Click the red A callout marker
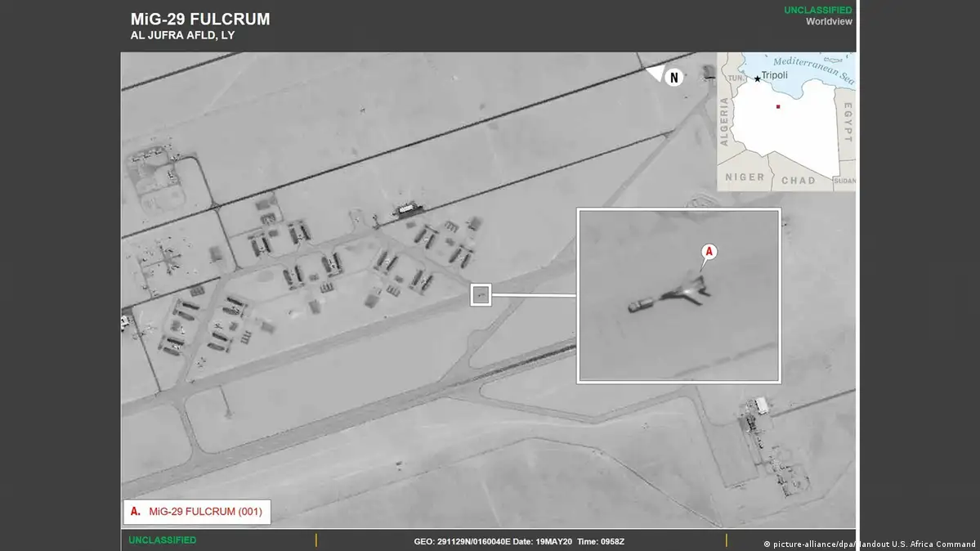This screenshot has height=551, width=980. 709,252
